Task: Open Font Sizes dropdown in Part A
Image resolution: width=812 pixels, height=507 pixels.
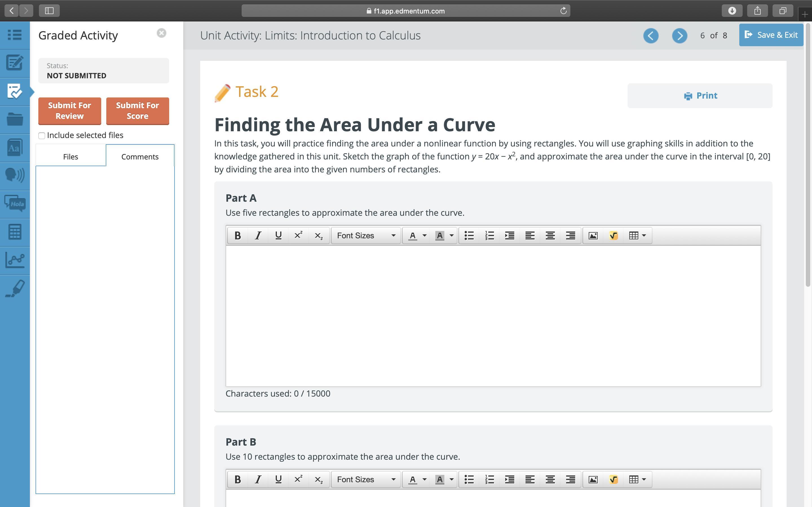Action: click(366, 235)
